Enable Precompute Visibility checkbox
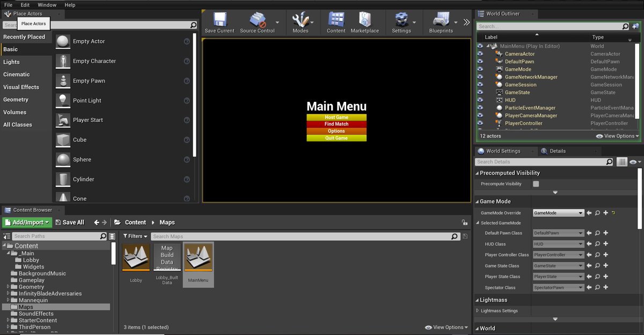The height and width of the screenshot is (335, 644). [x=536, y=184]
